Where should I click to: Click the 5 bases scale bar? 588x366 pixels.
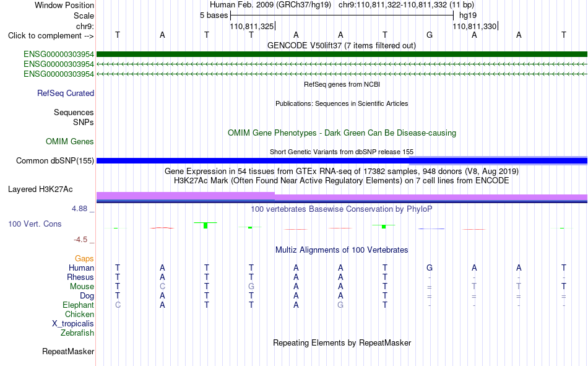pyautogui.click(x=342, y=15)
